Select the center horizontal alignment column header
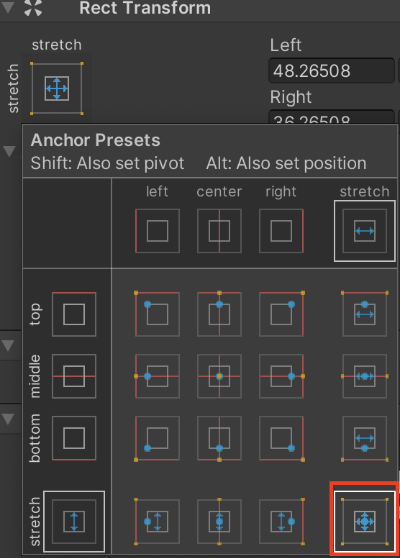Image resolution: width=400 pixels, height=558 pixels. [219, 231]
